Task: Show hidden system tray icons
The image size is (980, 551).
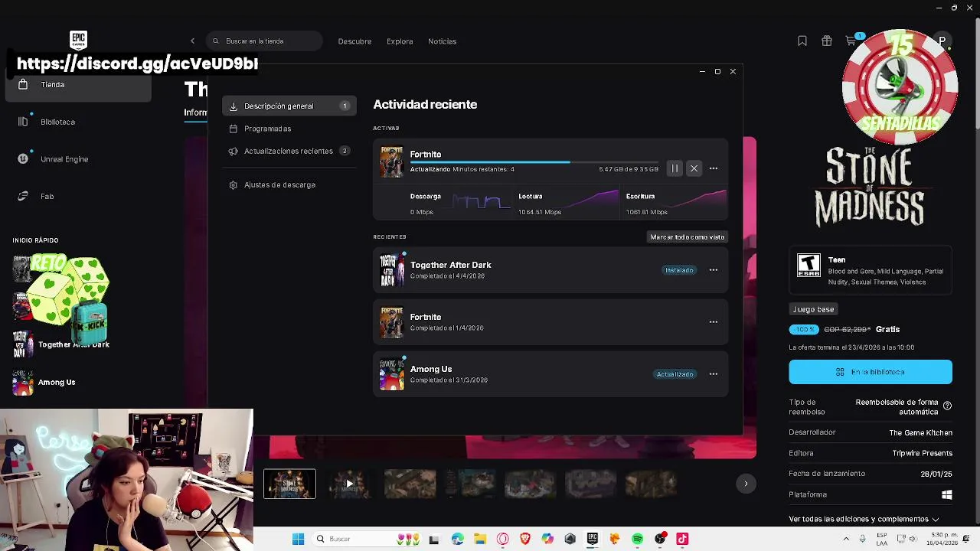Action: 846,539
